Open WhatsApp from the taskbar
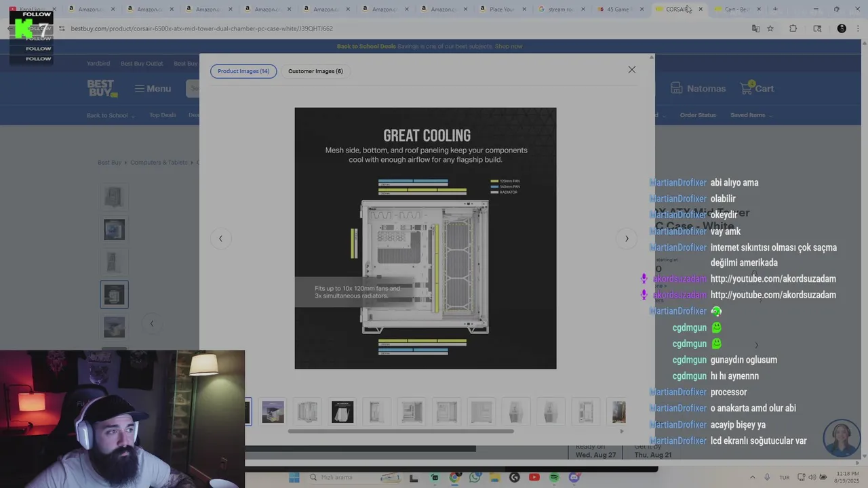This screenshot has width=868, height=488. (475, 477)
